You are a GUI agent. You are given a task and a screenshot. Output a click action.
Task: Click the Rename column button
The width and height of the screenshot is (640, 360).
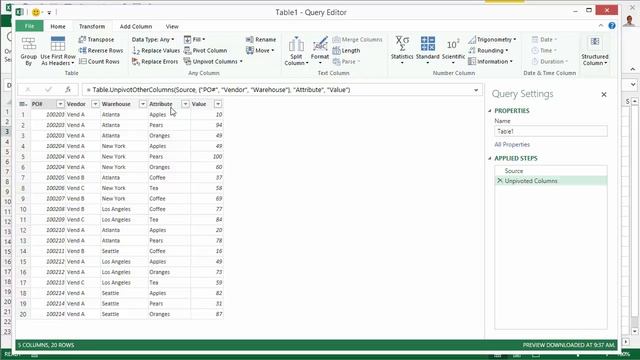pyautogui.click(x=261, y=40)
